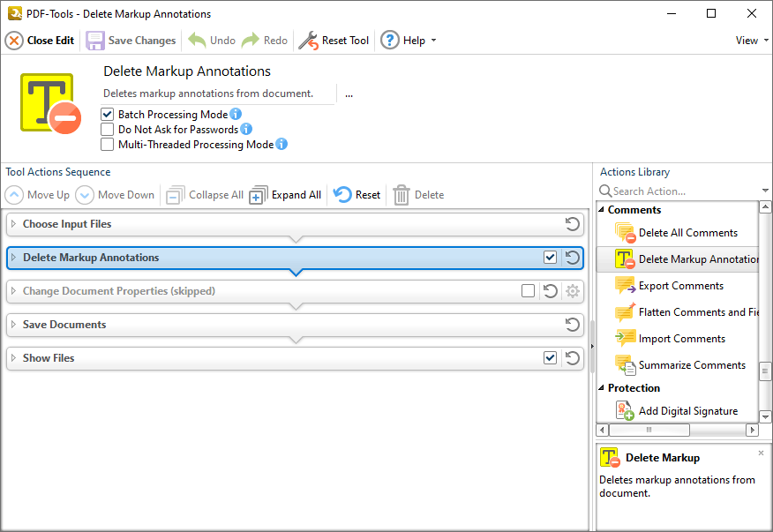
Task: Open settings gear for Change Document Properties
Action: [573, 291]
